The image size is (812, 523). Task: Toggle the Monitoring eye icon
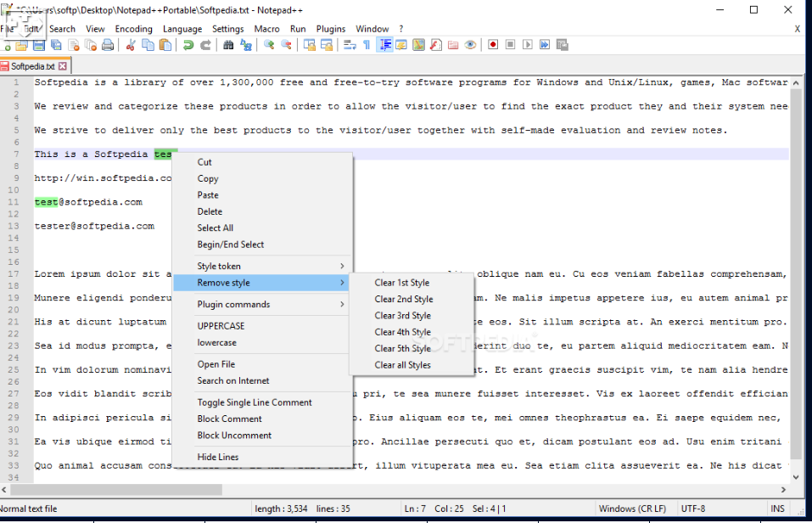(470, 46)
